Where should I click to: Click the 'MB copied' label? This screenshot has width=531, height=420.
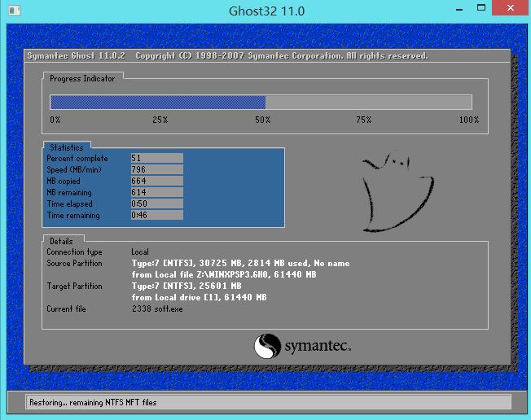[64, 181]
